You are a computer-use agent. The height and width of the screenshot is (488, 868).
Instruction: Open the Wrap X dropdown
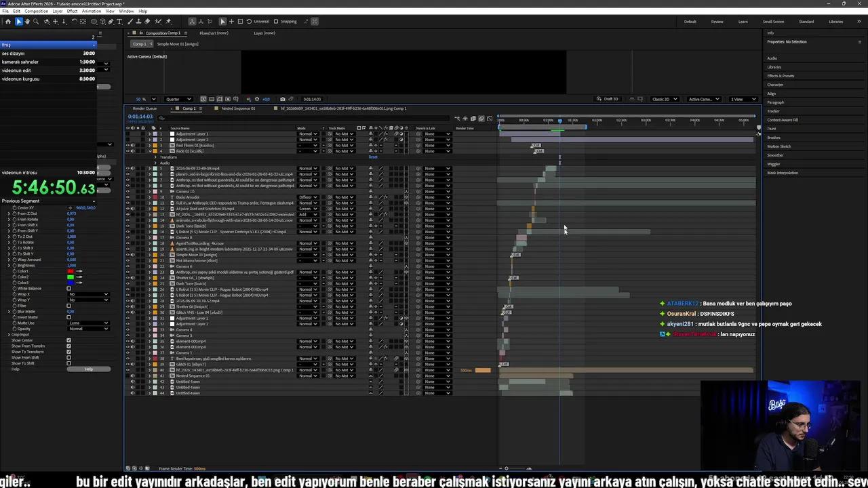click(89, 294)
